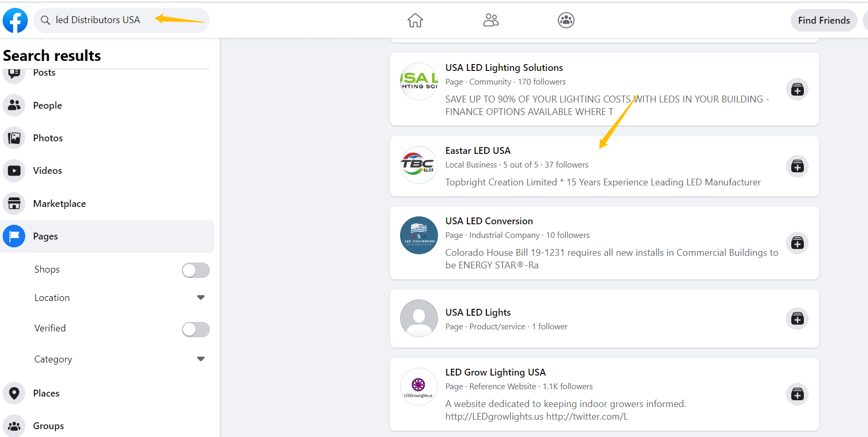The image size is (868, 437).
Task: Follow Eastar LED USA page button
Action: coord(798,167)
